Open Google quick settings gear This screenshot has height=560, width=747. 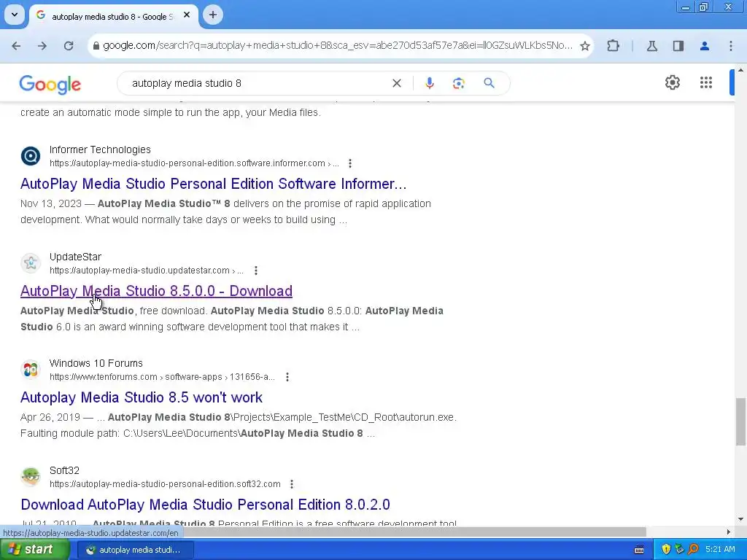pyautogui.click(x=672, y=82)
